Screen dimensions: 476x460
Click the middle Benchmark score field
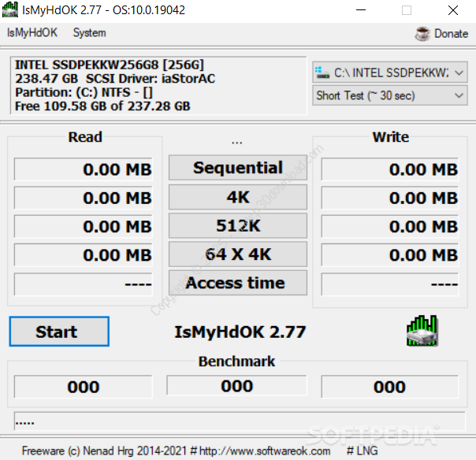(237, 386)
